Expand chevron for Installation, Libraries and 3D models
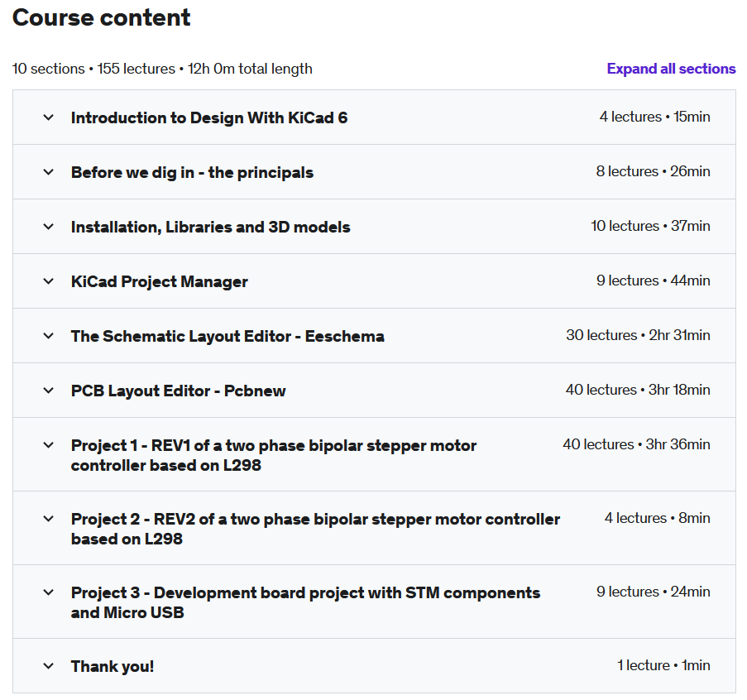 pos(48,227)
